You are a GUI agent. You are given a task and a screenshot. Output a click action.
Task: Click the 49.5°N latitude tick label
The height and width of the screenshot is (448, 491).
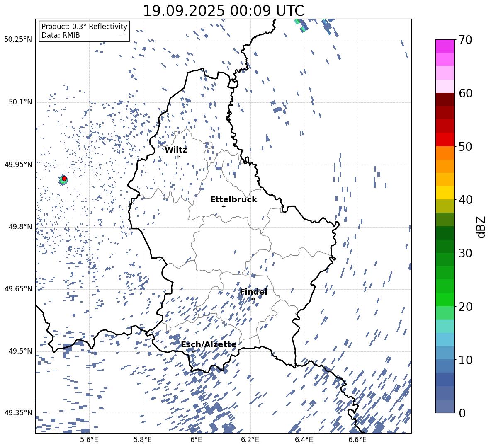20,351
